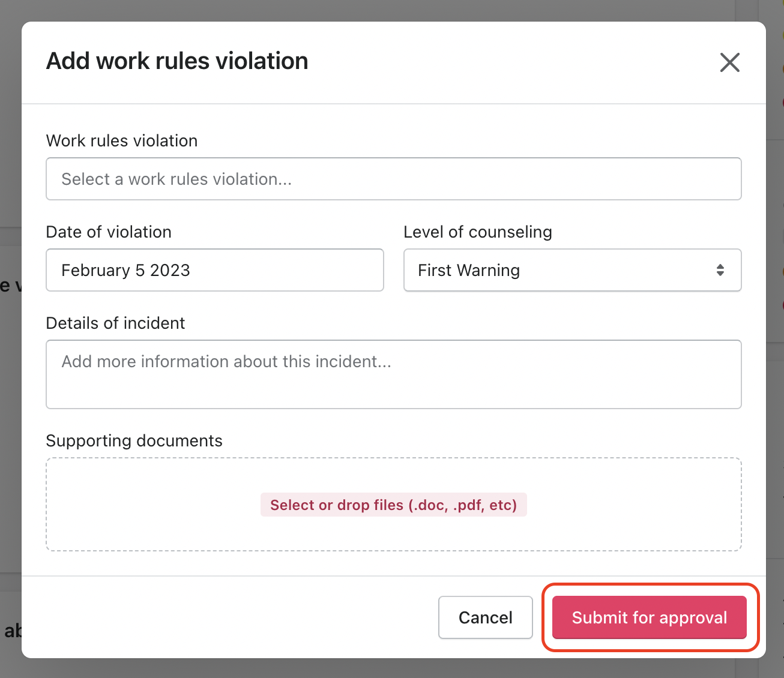Open the Select a work rules violation field

coord(393,179)
